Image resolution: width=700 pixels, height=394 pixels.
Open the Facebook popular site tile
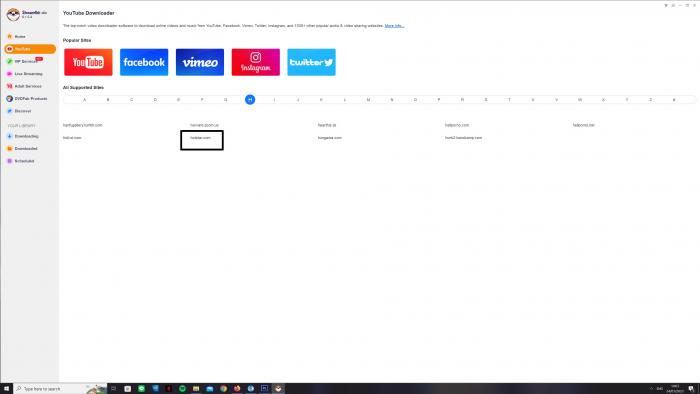point(144,62)
